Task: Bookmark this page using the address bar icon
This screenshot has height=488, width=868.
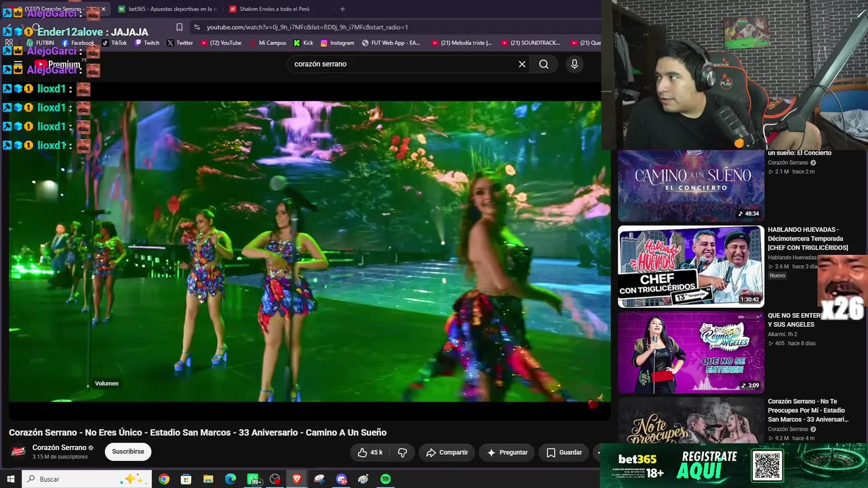Action: coord(179,27)
